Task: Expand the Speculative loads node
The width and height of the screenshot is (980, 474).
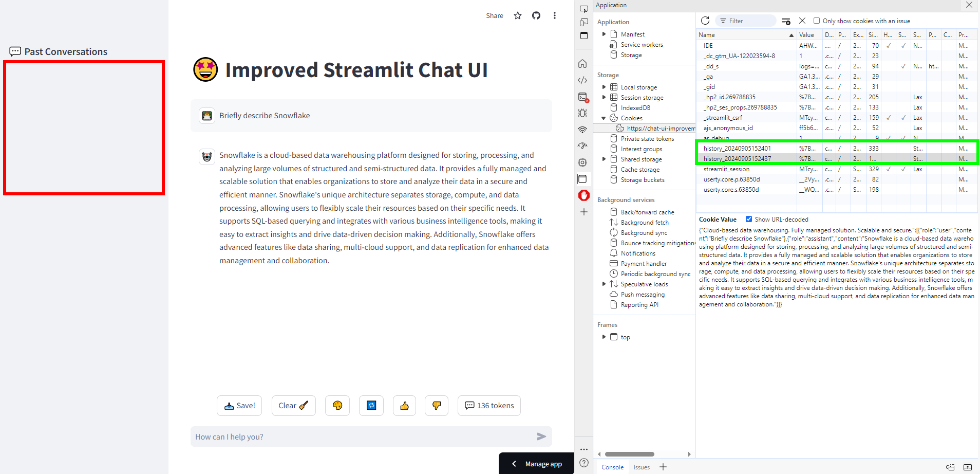Action: click(604, 284)
